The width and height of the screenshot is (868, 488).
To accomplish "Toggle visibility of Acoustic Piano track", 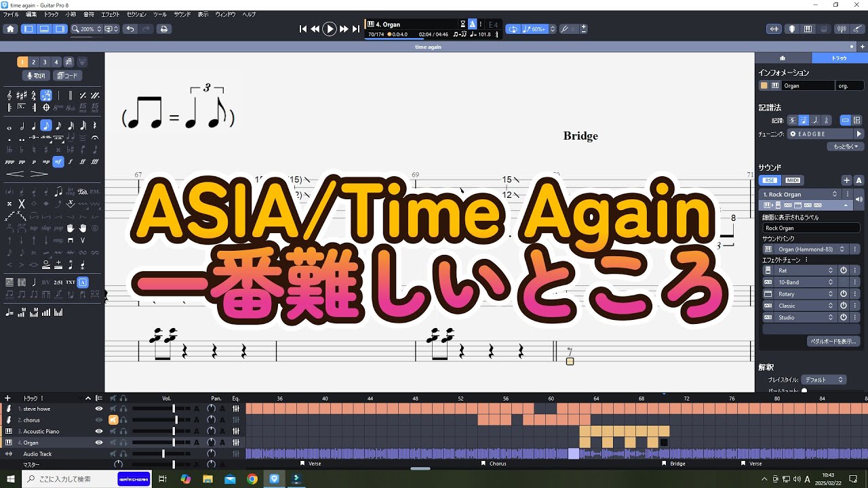I will point(99,431).
